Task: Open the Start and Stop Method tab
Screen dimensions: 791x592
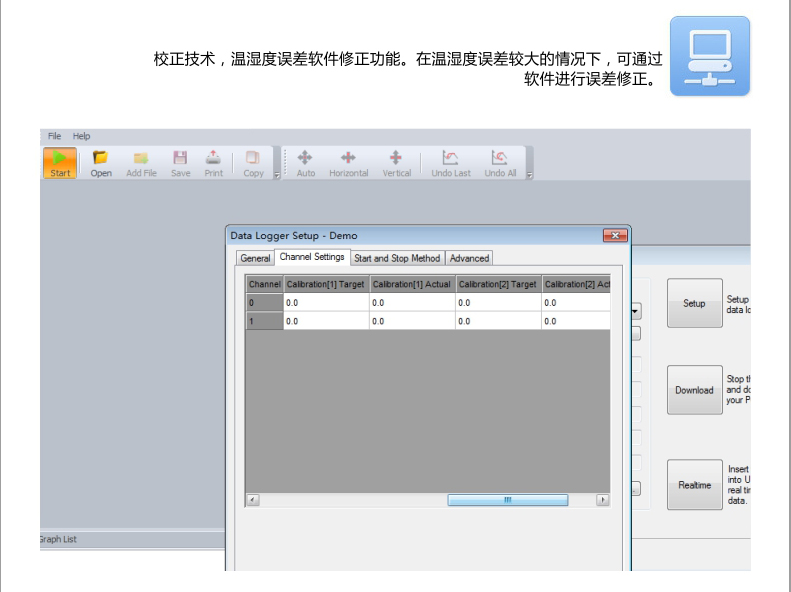Action: [397, 258]
